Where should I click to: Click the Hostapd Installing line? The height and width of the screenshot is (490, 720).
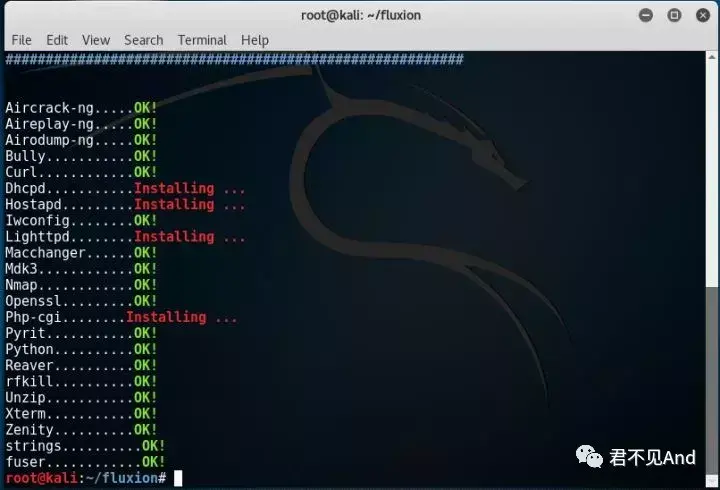125,204
